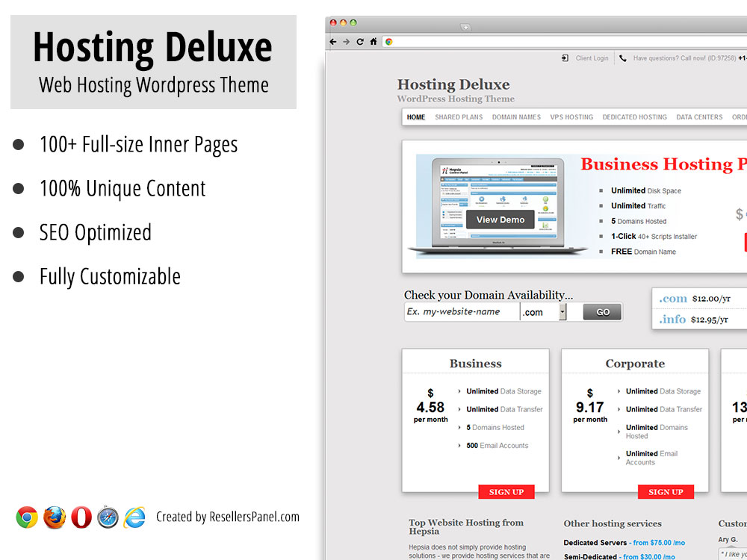The height and width of the screenshot is (560, 747).
Task: Click 'Created by ResellersPanel.com' text
Action: 228,517
